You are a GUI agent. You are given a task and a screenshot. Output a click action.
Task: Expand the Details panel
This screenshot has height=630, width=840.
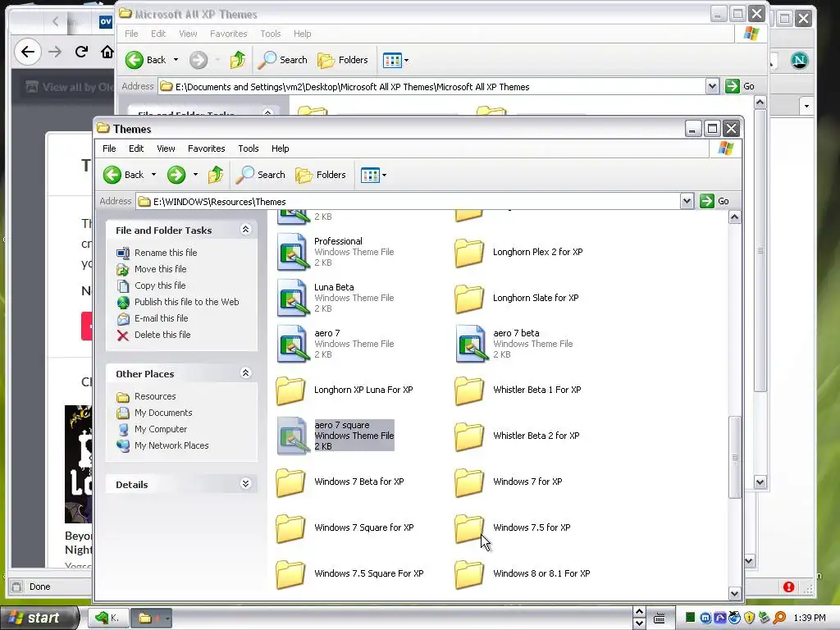246,484
